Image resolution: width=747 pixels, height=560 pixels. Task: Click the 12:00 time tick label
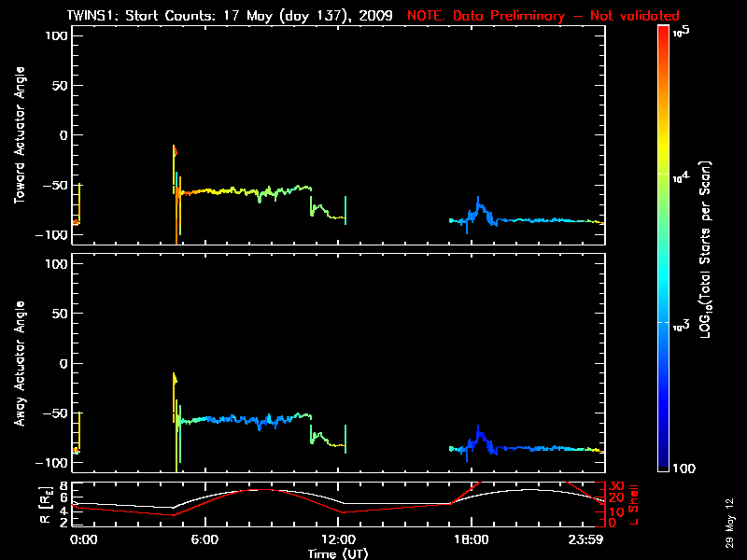338,539
